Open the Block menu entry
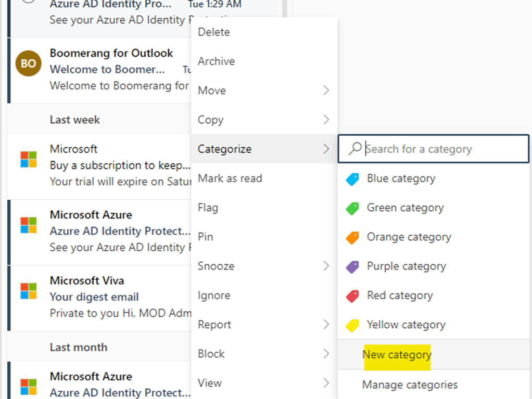532x399 pixels. point(264,354)
